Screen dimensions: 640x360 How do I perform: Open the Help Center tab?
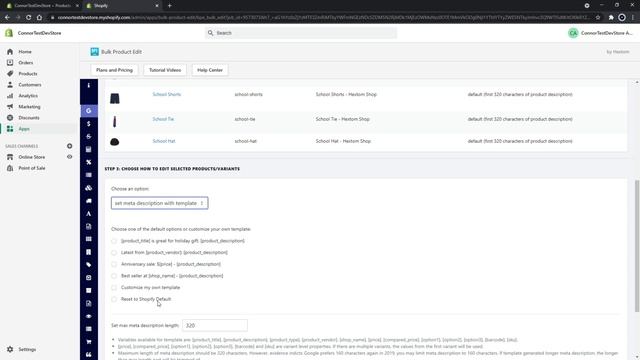pyautogui.click(x=210, y=70)
